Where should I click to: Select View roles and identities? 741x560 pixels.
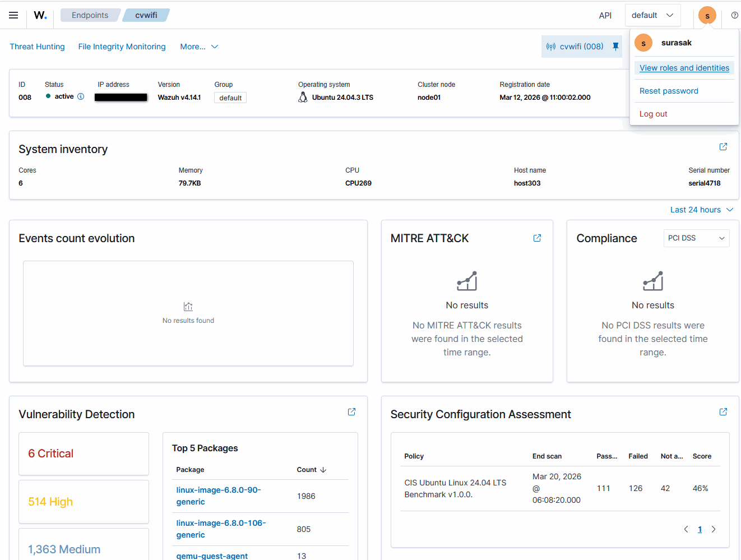[684, 68]
